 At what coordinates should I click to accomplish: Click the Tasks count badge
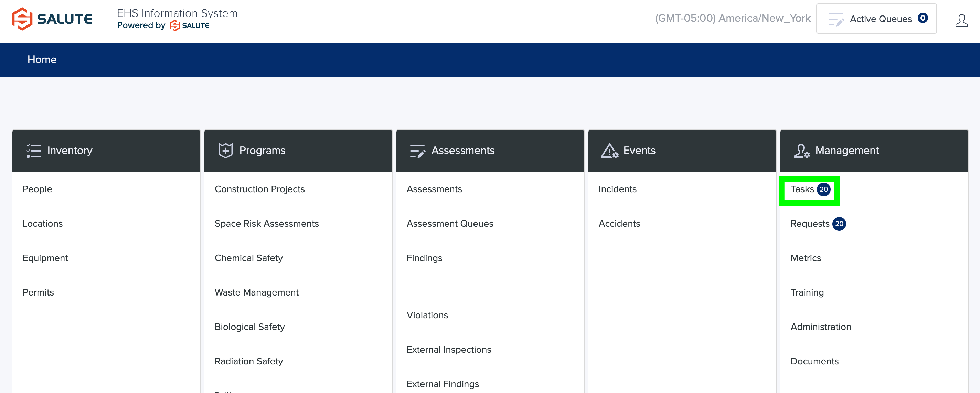click(824, 189)
